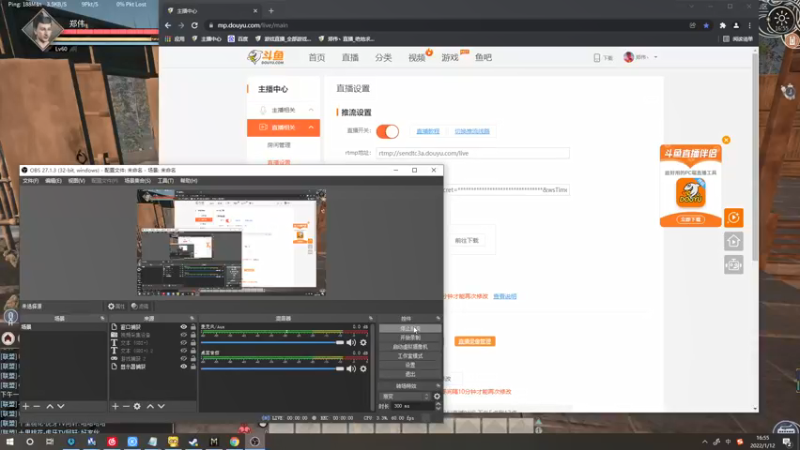
Task: Bookmark this page with the star icon
Action: 706,26
